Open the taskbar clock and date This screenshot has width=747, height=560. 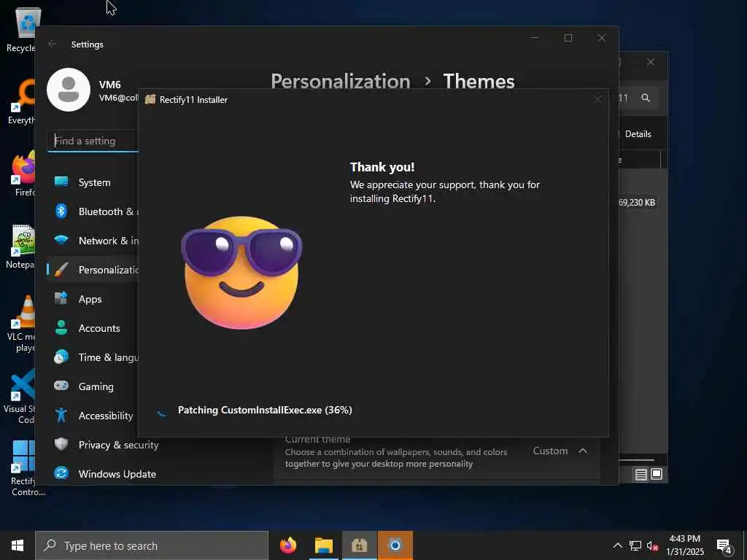click(x=684, y=545)
